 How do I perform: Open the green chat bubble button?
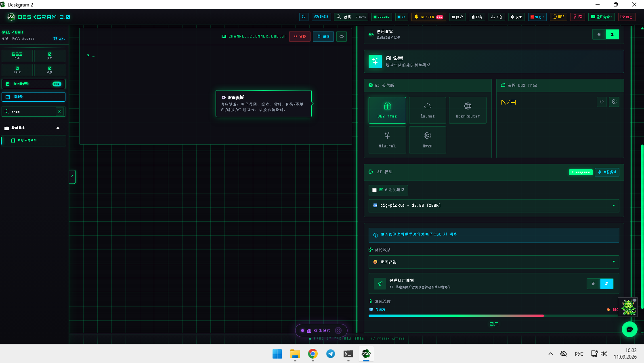(x=629, y=329)
